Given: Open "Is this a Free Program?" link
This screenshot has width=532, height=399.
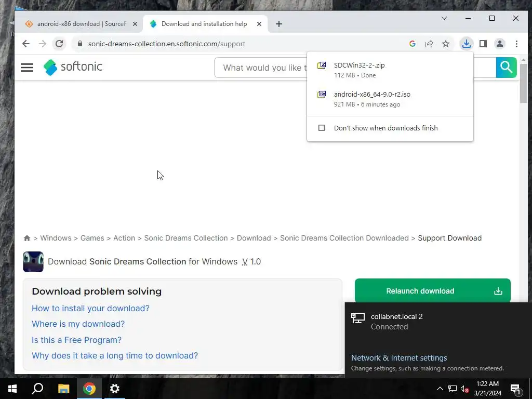Looking at the screenshot, I should (77, 340).
